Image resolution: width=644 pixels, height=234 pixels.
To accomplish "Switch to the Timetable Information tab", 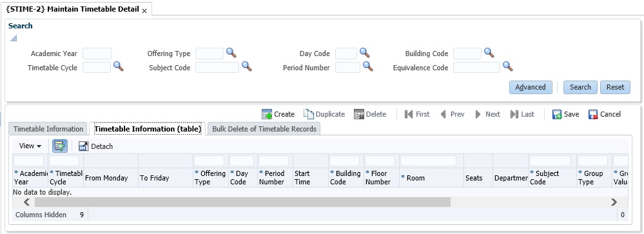I will coord(48,129).
